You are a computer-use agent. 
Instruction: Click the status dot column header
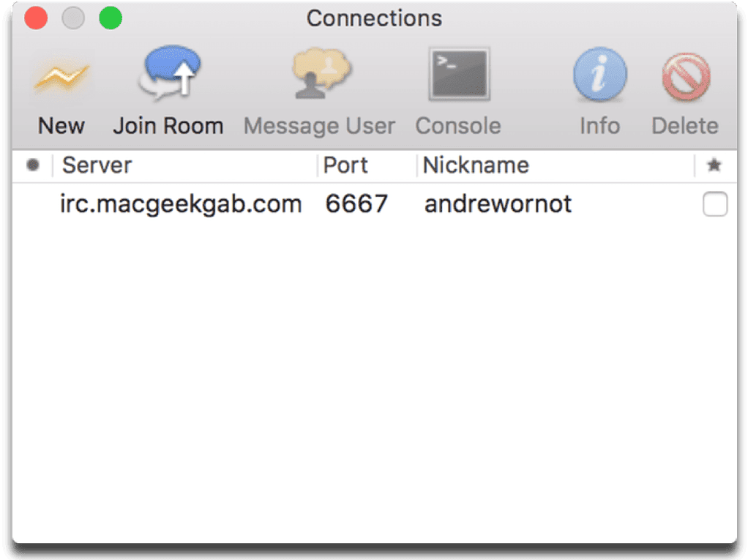coord(33,165)
